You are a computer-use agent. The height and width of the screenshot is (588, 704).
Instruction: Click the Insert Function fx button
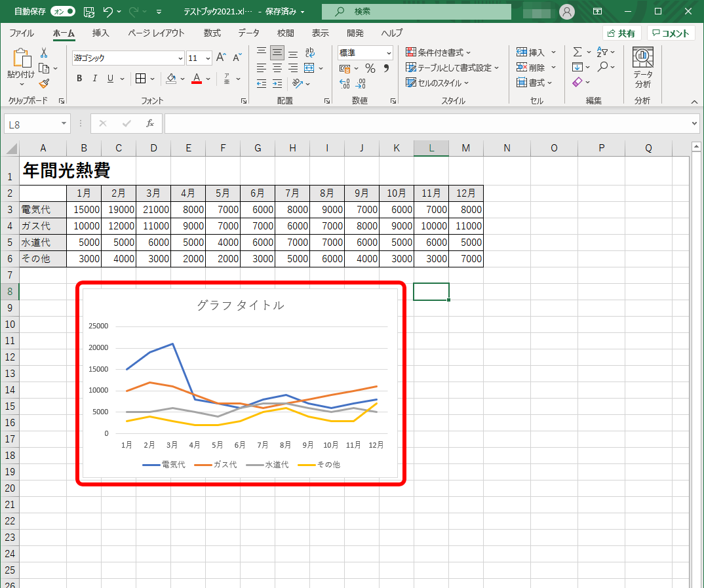click(150, 123)
